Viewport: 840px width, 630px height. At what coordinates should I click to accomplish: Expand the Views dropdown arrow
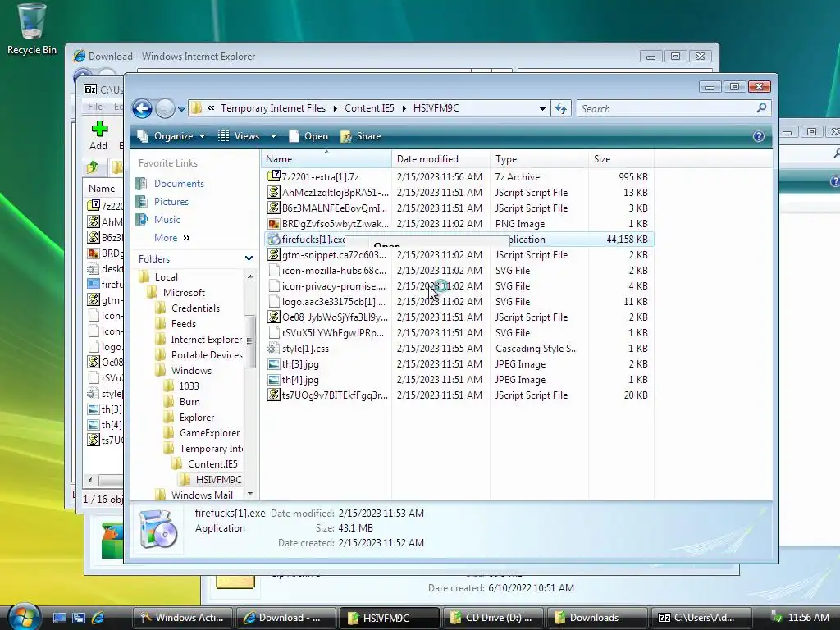pyautogui.click(x=273, y=136)
